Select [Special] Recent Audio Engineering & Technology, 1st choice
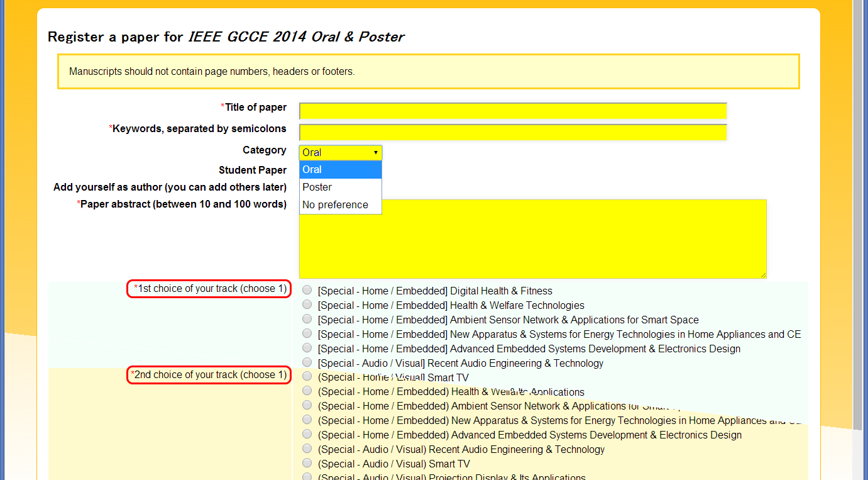868x480 pixels. (307, 363)
